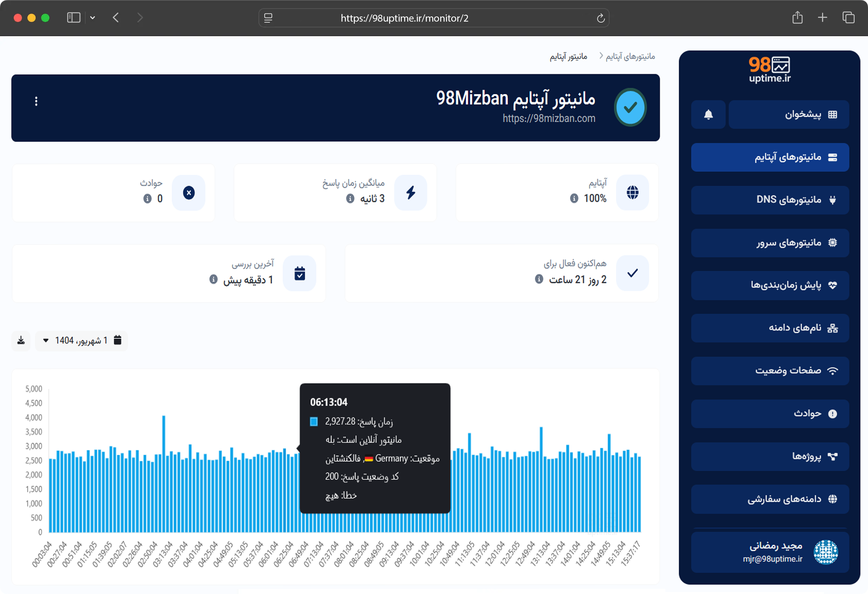
Task: Open https://98mizban.com monitor link
Action: pos(548,118)
